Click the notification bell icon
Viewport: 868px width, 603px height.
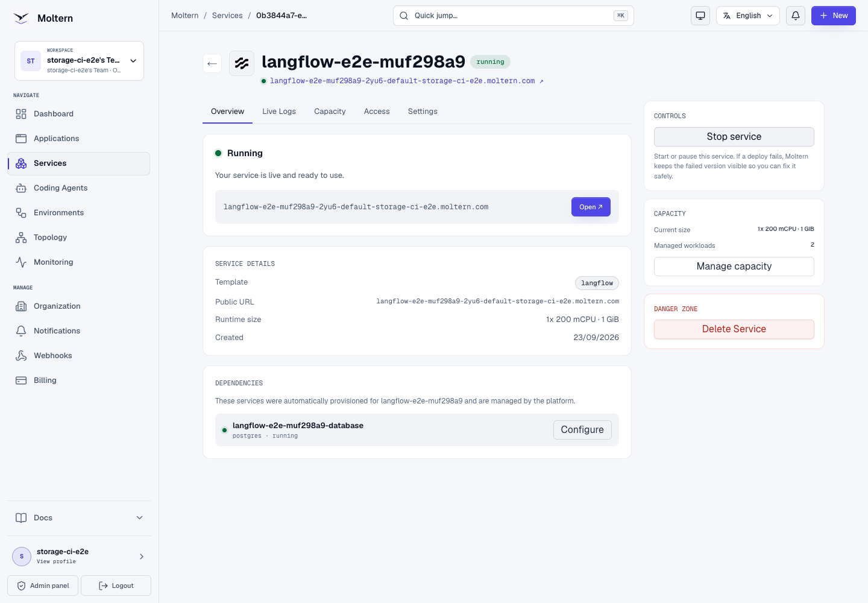[796, 16]
